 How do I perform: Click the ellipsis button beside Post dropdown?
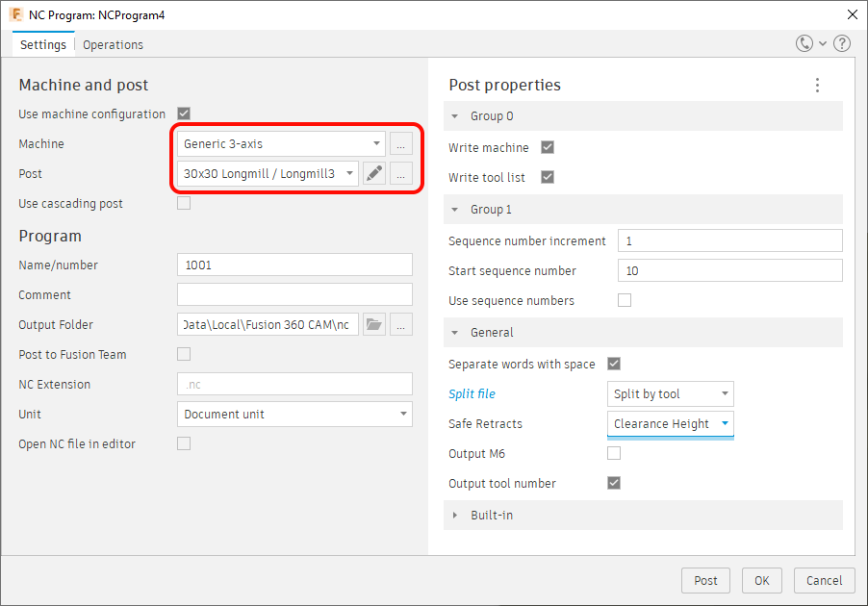click(401, 174)
